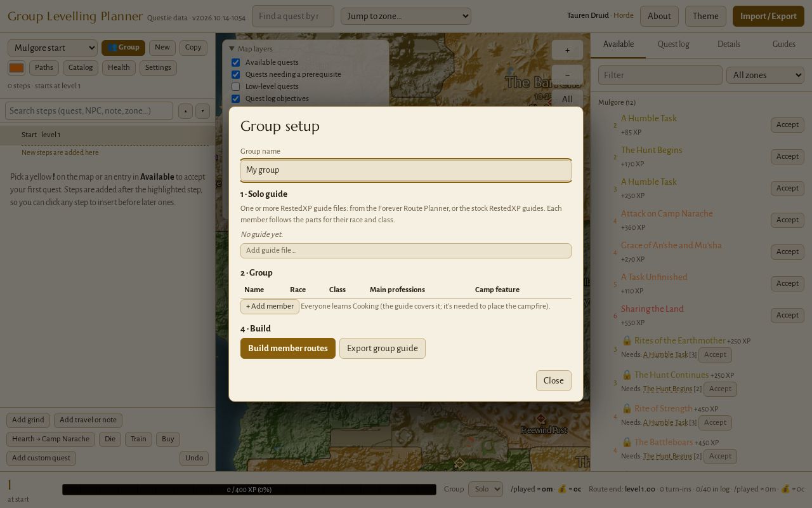The height and width of the screenshot is (508, 812).
Task: Click the + Add member button
Action: click(x=270, y=306)
